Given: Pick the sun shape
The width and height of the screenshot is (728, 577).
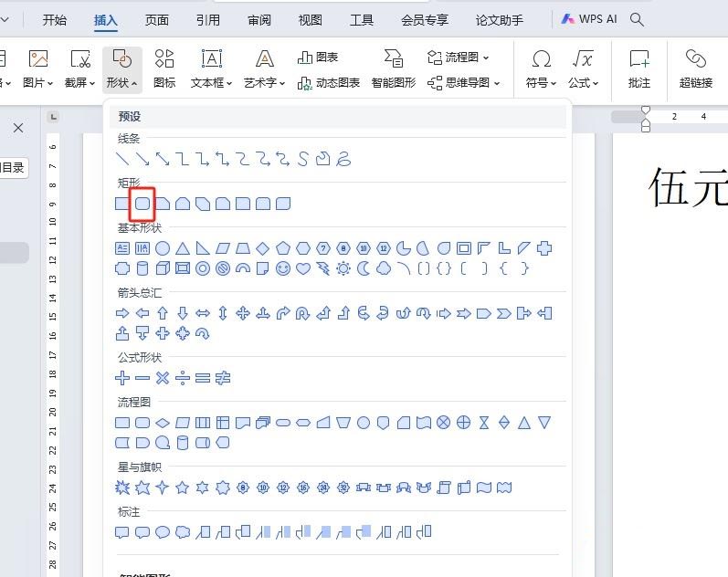Looking at the screenshot, I should [343, 268].
